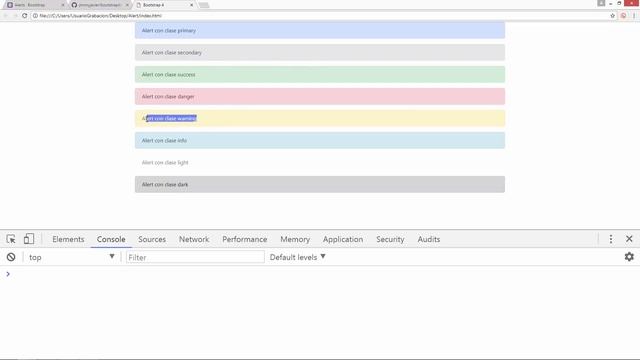Open the Console DevTools tab
Viewport: 640px width, 360px height.
(x=111, y=239)
